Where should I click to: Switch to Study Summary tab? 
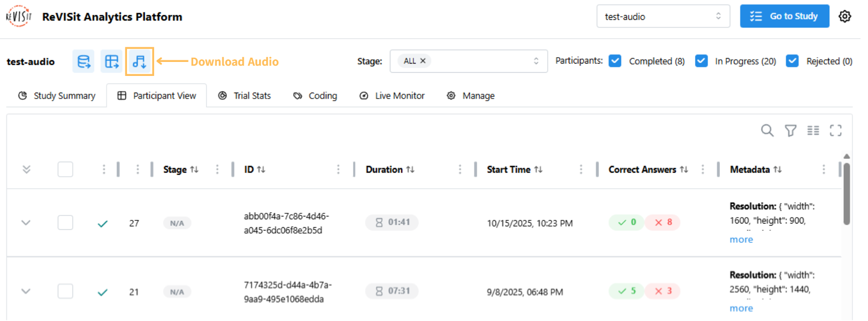tap(57, 96)
